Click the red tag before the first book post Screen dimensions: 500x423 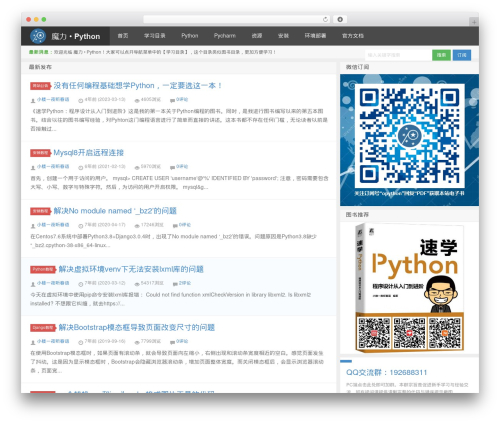pos(40,86)
